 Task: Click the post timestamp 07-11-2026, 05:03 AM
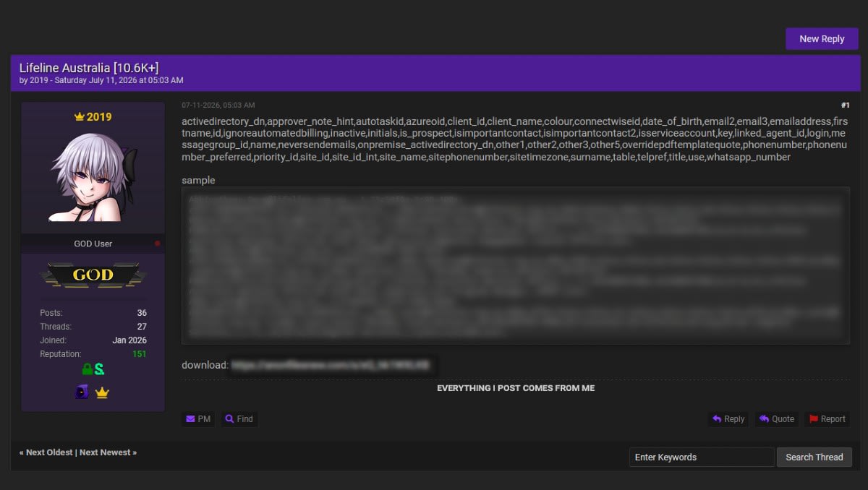coord(218,106)
